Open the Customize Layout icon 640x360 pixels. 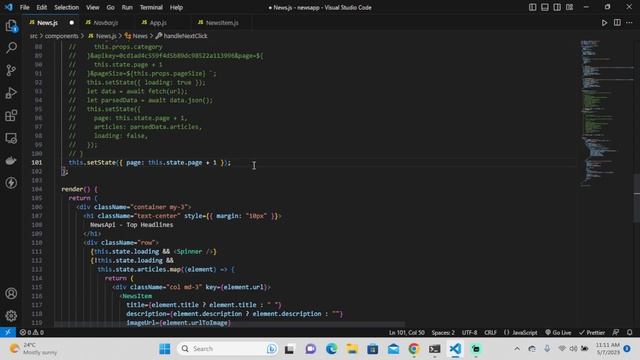(569, 7)
